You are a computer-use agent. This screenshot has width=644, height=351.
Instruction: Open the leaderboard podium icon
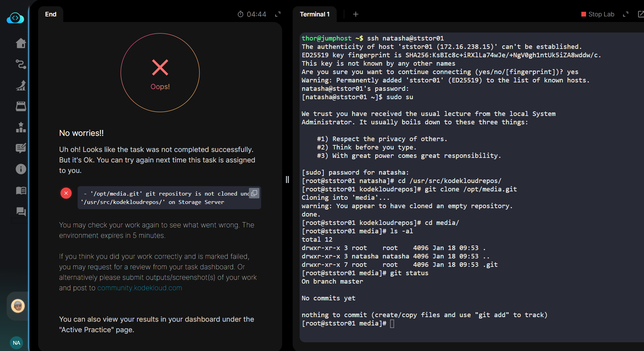click(21, 127)
